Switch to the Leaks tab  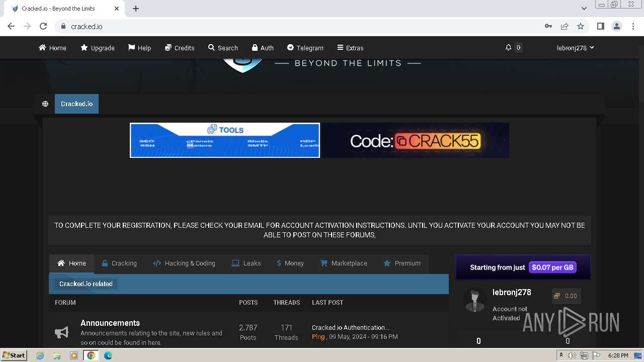tap(246, 263)
